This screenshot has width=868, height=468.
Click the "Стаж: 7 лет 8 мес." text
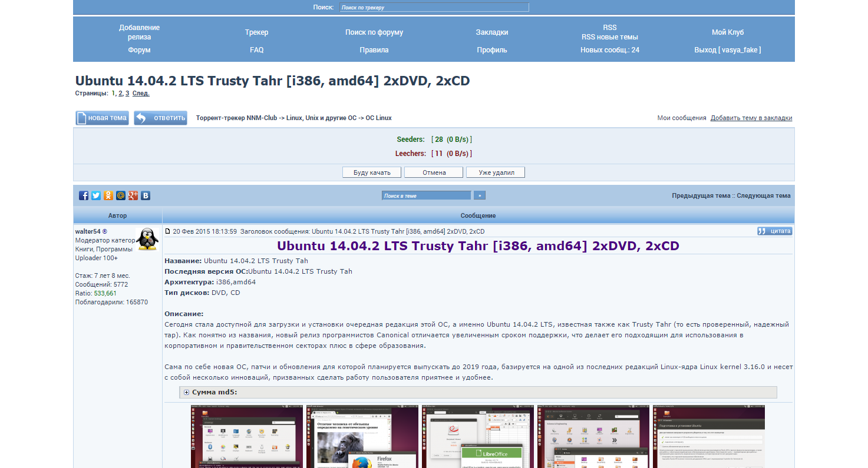(103, 276)
